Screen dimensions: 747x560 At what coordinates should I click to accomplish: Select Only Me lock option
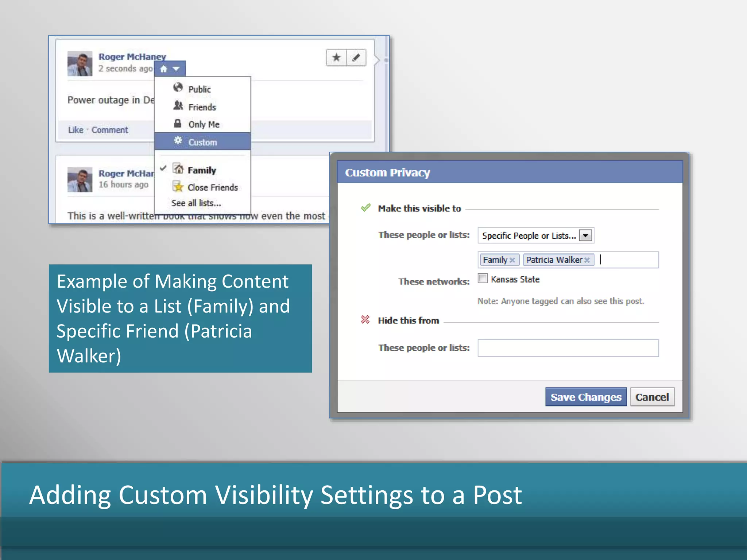[202, 124]
